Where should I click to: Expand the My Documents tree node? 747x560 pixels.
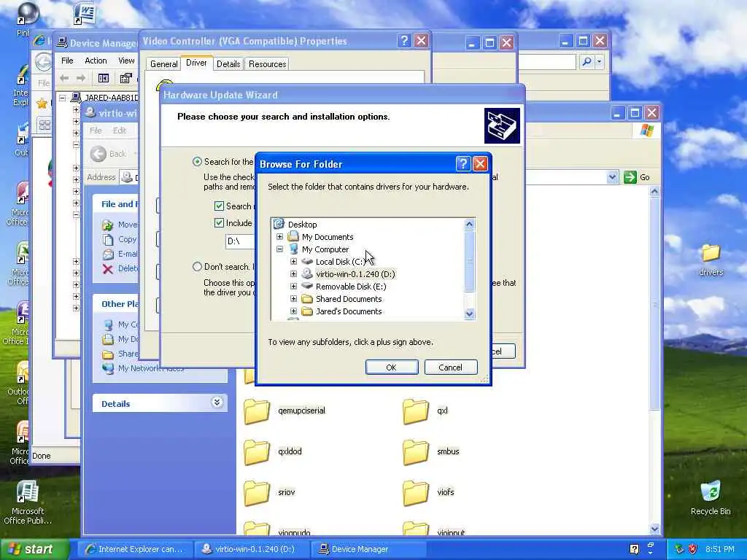[x=279, y=237]
